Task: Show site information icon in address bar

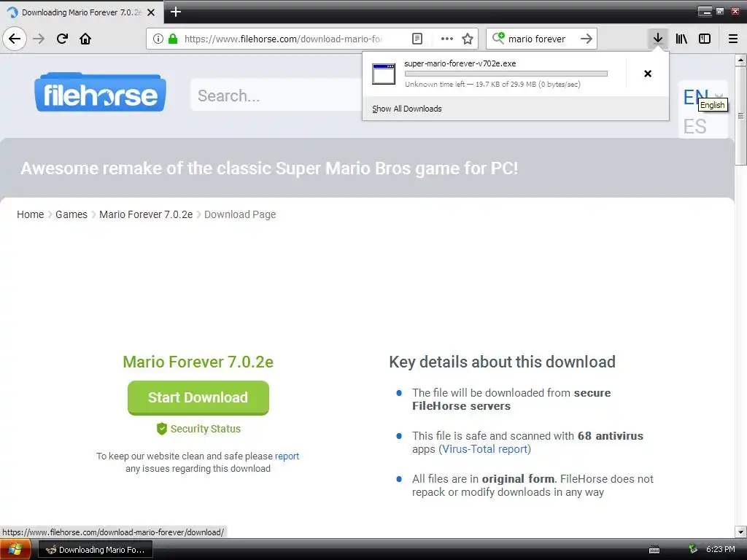Action: coord(158,39)
